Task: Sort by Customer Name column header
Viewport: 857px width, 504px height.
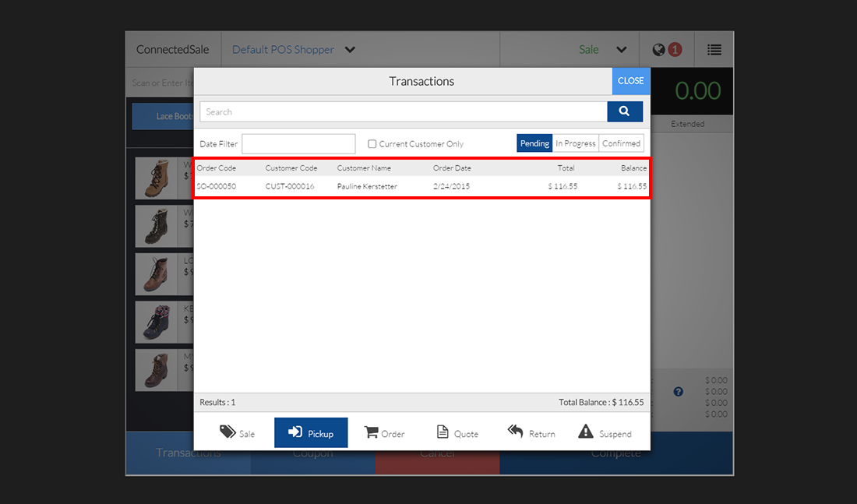Action: pyautogui.click(x=364, y=167)
